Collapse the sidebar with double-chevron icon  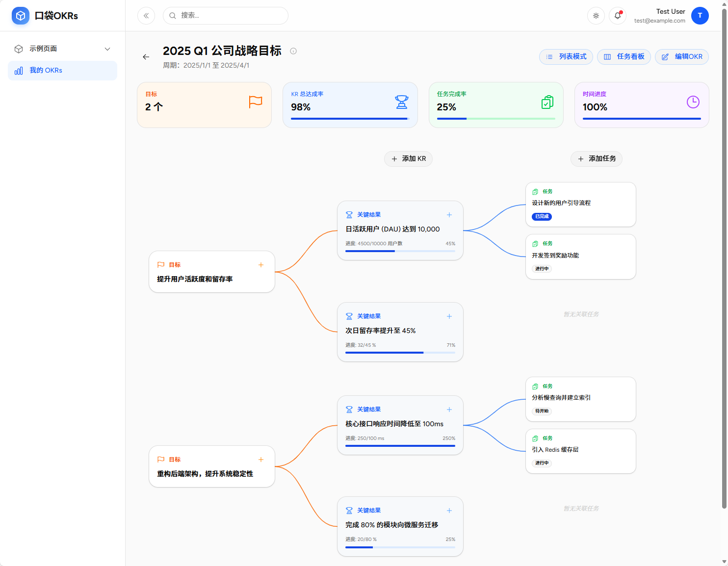(x=146, y=16)
